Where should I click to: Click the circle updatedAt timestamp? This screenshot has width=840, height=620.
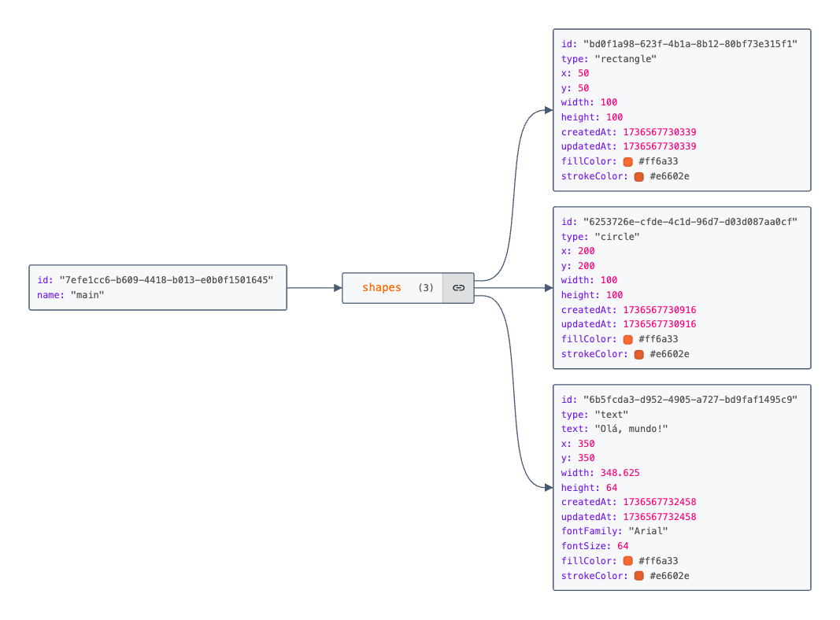click(659, 324)
